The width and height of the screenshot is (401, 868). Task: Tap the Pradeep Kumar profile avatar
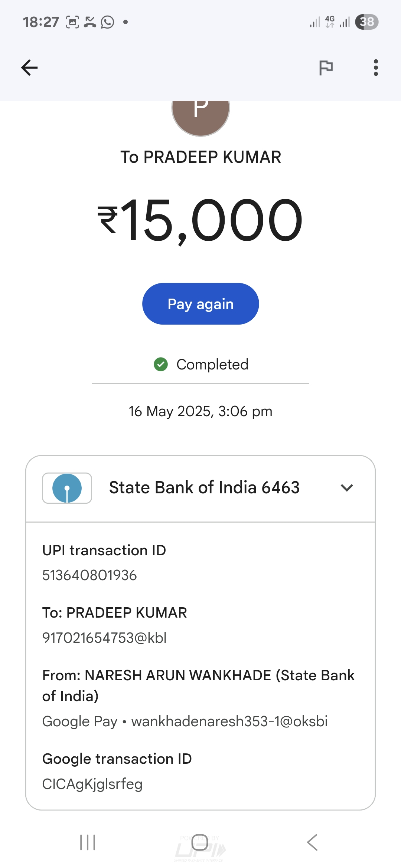tap(200, 113)
